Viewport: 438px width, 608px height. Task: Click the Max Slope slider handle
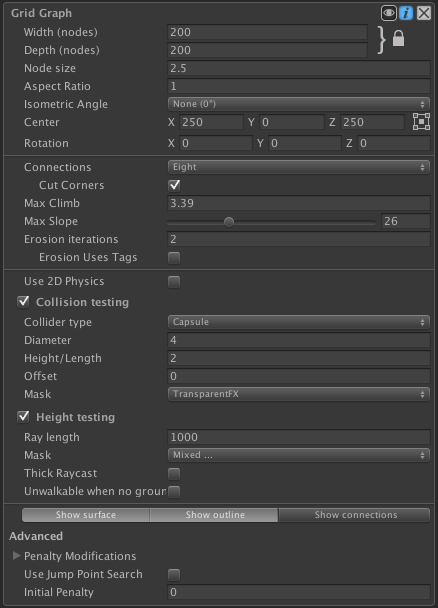pos(229,222)
